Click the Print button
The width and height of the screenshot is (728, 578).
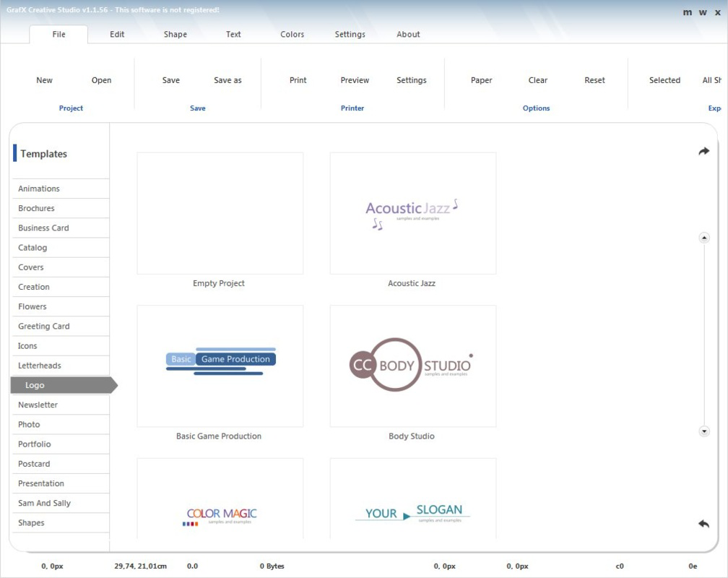click(x=298, y=80)
